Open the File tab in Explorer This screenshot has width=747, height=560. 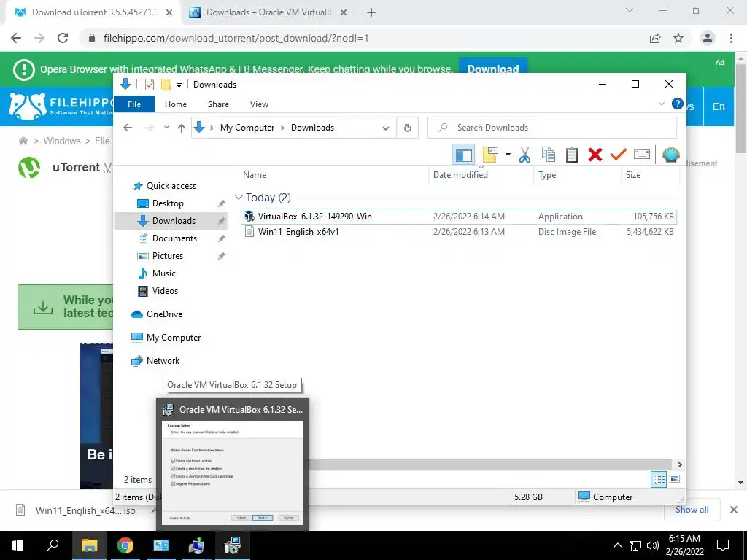tap(134, 104)
